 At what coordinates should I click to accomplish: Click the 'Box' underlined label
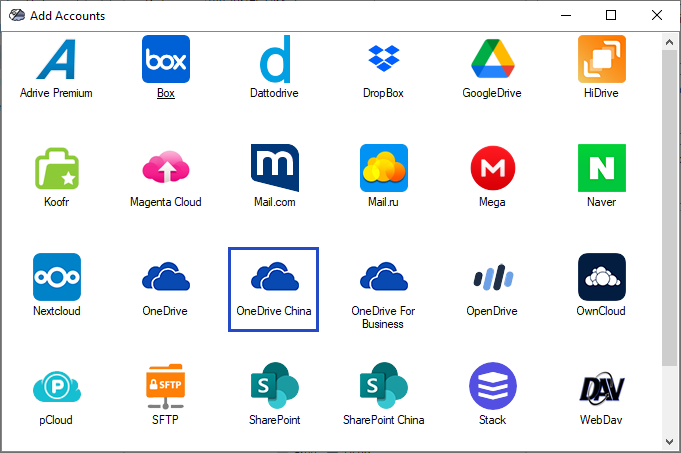[x=166, y=93]
